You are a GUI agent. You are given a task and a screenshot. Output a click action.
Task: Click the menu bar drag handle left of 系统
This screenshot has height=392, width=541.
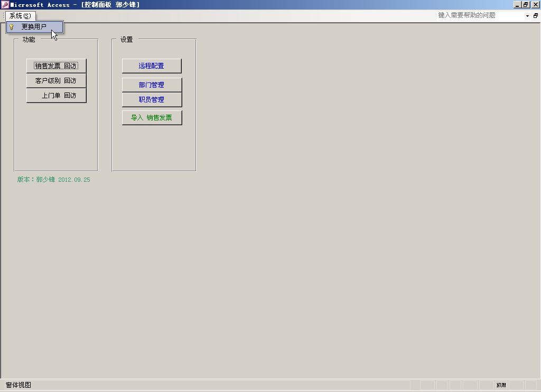point(4,16)
